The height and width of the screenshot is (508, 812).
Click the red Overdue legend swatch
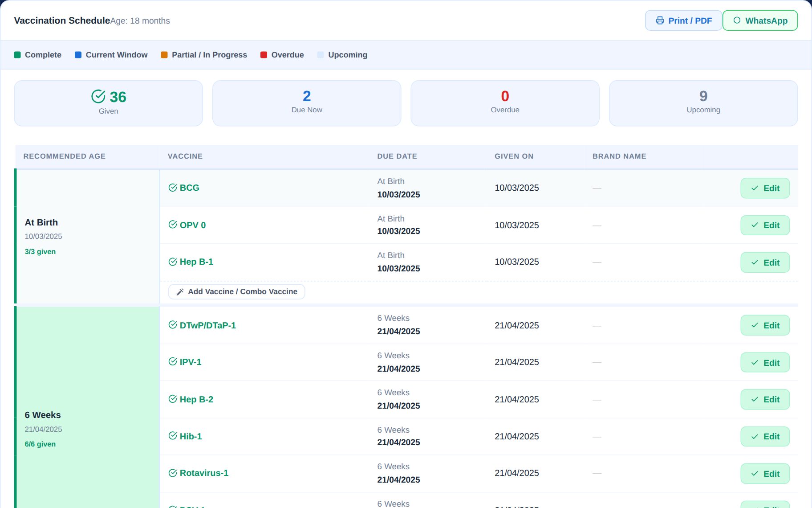(264, 55)
